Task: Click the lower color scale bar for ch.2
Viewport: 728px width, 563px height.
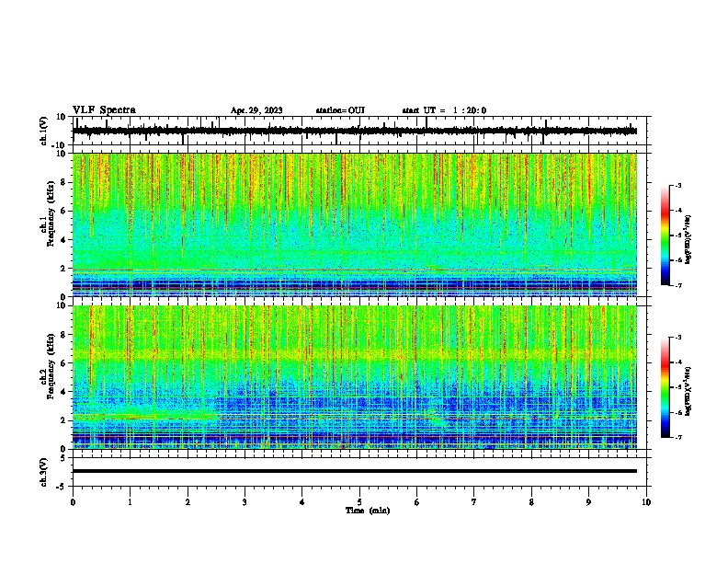Action: click(x=665, y=387)
